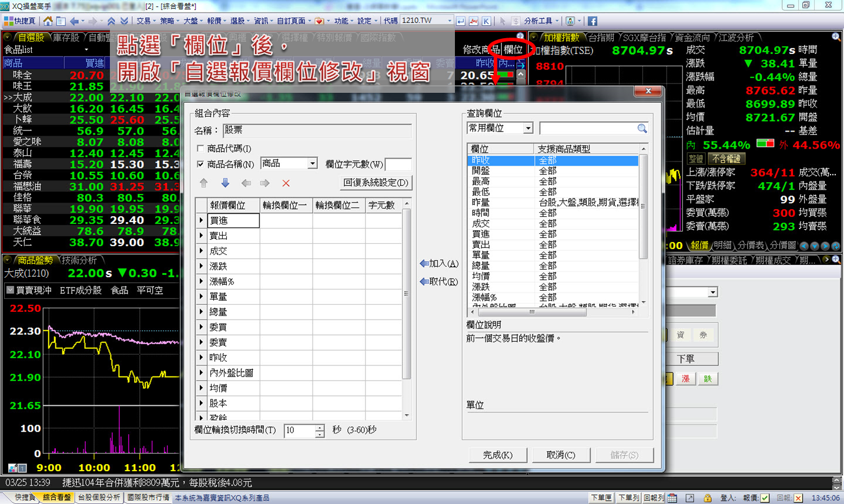This screenshot has height=504, width=844.
Task: Switch to the 技術分析 tab
Action: 79,260
